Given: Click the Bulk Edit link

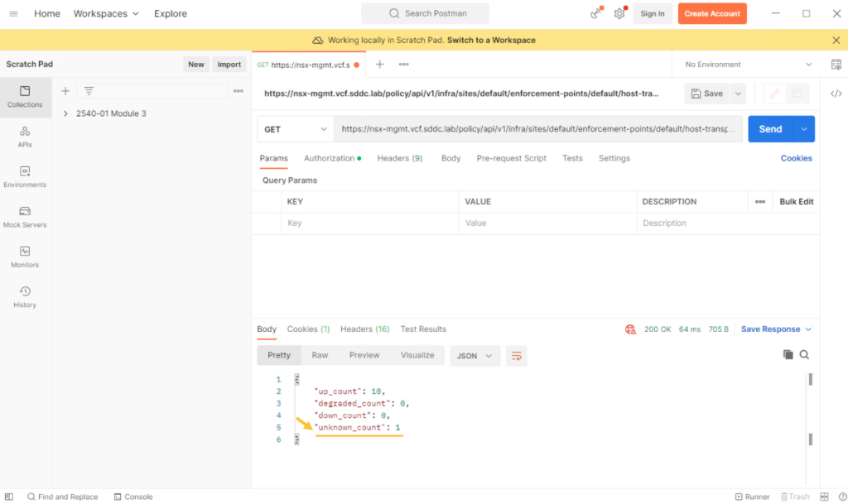Looking at the screenshot, I should [796, 201].
